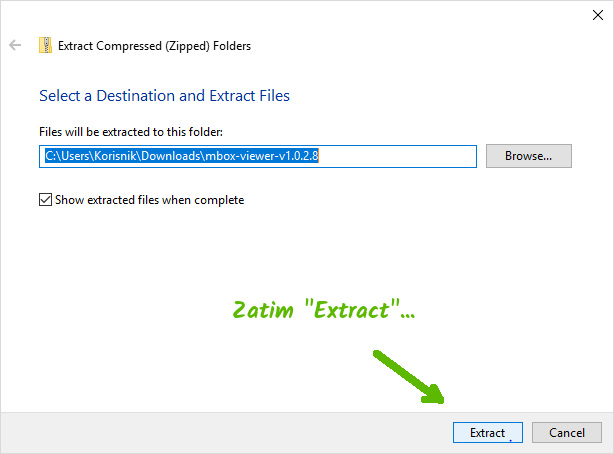Click the "v1.0.2.8" end of the path

291,156
